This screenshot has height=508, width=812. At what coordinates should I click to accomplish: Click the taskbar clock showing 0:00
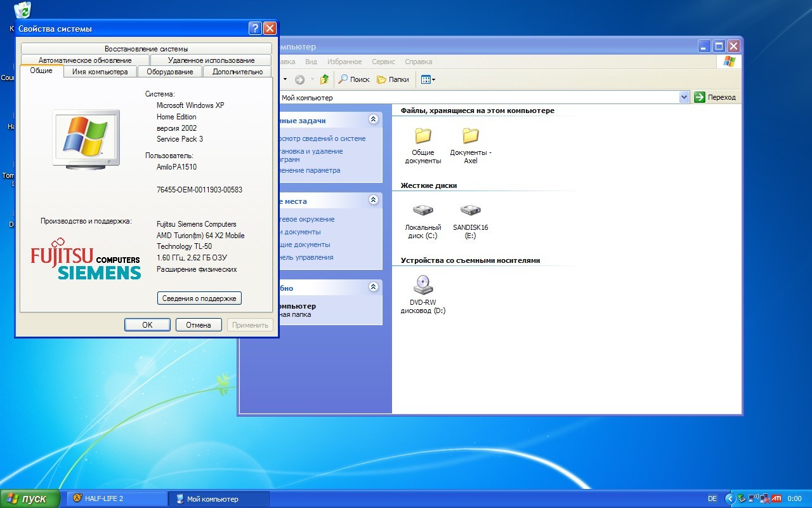[x=794, y=498]
